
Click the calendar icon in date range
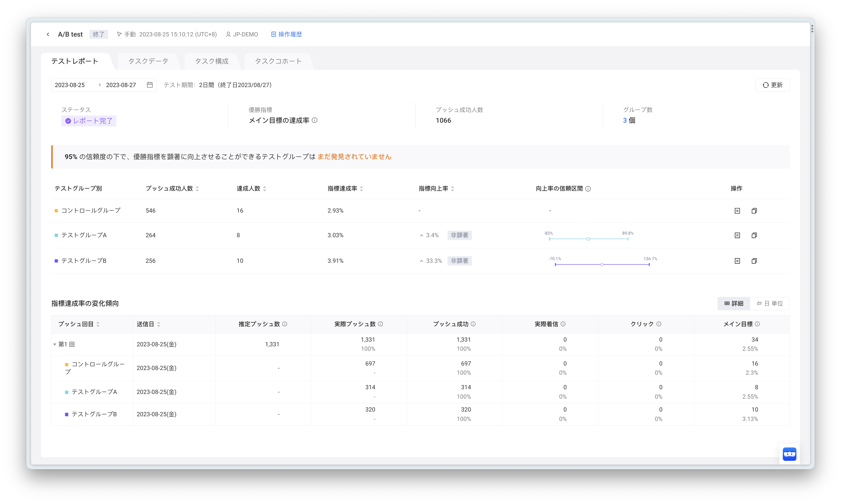coord(150,85)
